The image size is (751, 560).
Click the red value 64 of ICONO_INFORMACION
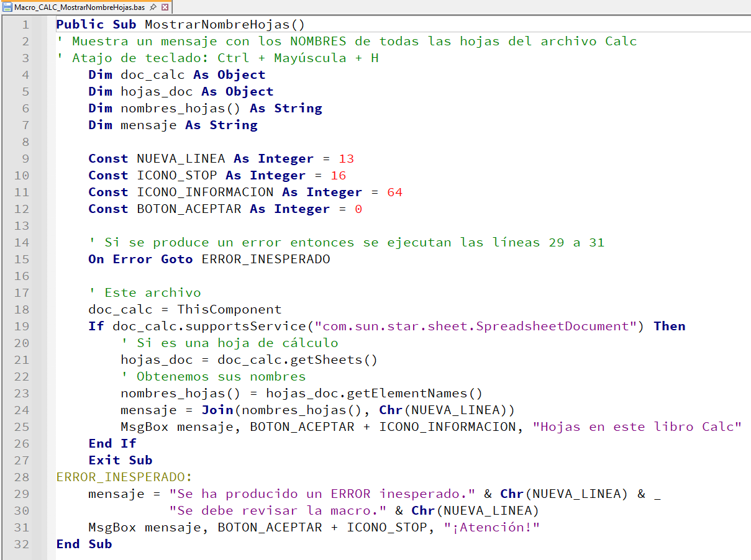click(x=394, y=192)
